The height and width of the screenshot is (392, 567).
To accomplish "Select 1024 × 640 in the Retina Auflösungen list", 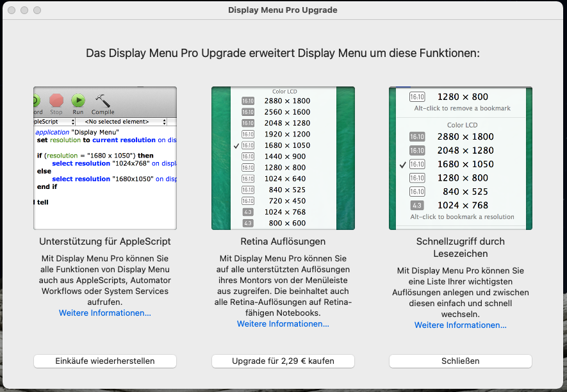I will tap(285, 179).
